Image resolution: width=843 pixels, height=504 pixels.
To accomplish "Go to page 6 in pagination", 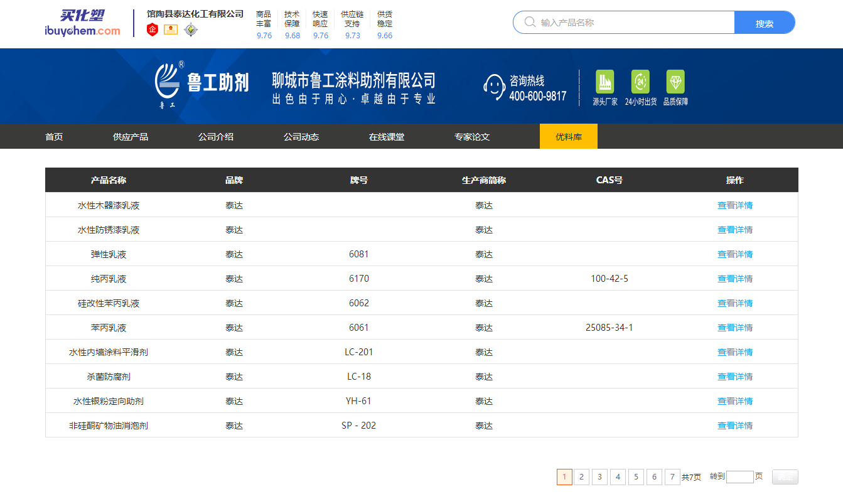I will coord(655,477).
